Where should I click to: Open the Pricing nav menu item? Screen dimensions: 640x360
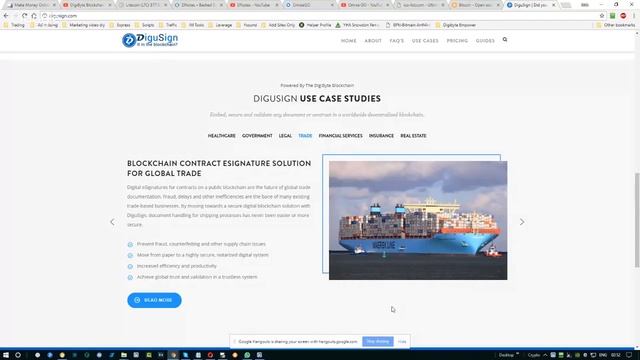[457, 41]
